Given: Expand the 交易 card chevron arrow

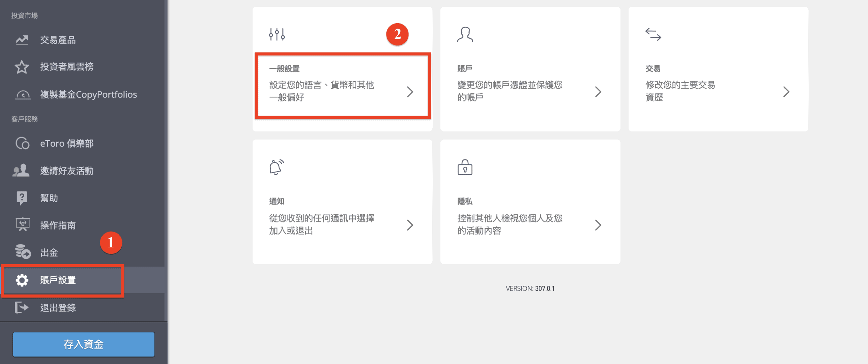Looking at the screenshot, I should [786, 92].
